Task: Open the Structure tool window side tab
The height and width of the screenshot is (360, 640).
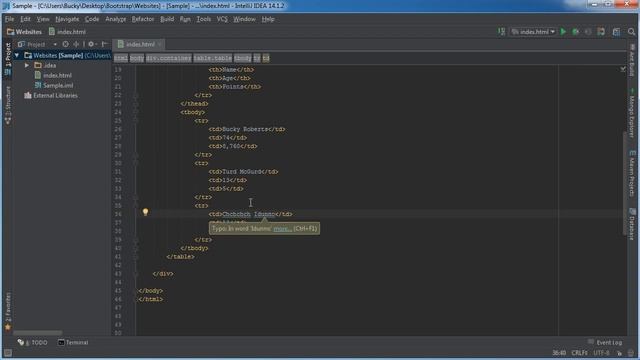Action: pos(8,104)
